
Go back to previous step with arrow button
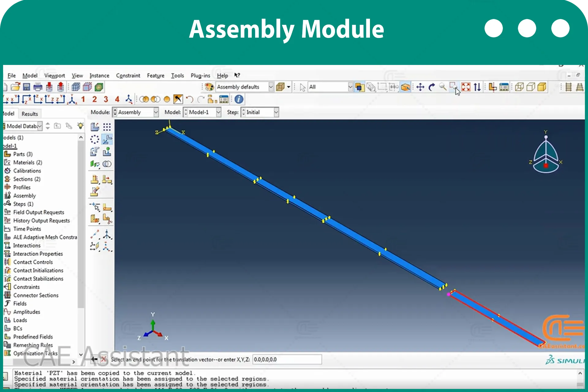point(94,359)
